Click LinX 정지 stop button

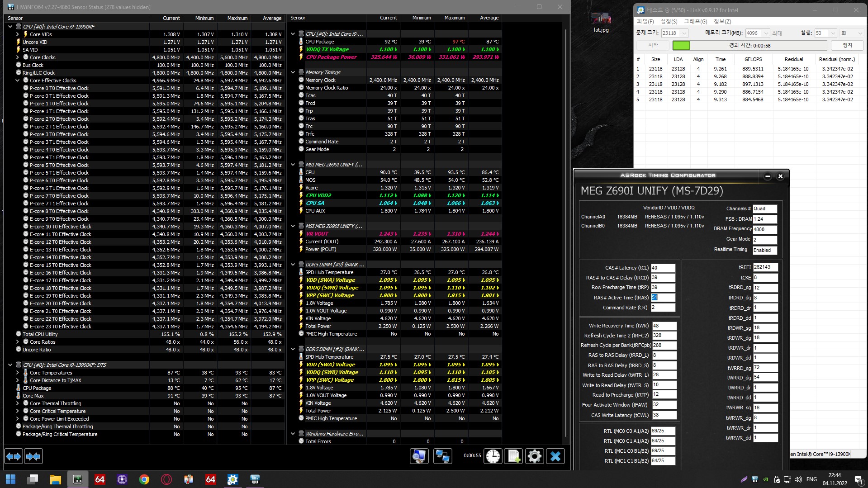point(847,45)
